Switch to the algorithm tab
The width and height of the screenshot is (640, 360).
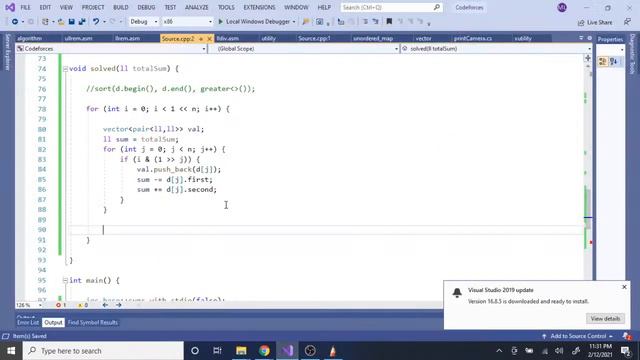coord(29,38)
